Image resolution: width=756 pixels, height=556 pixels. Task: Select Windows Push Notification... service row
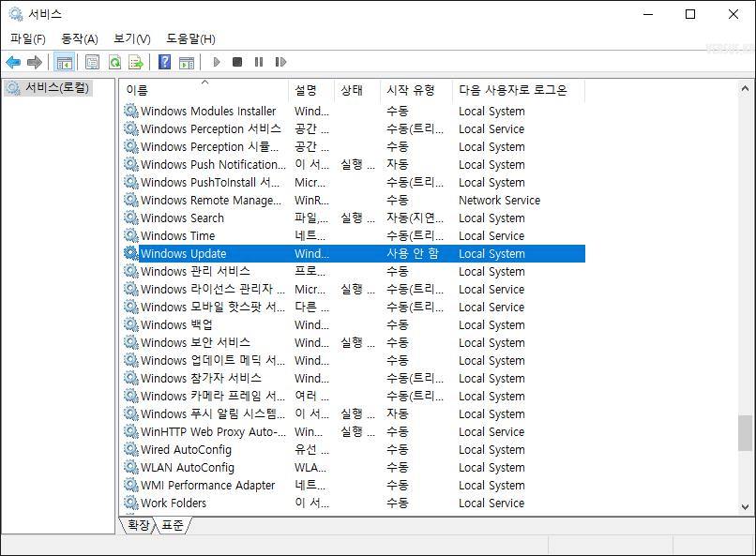tap(354, 164)
